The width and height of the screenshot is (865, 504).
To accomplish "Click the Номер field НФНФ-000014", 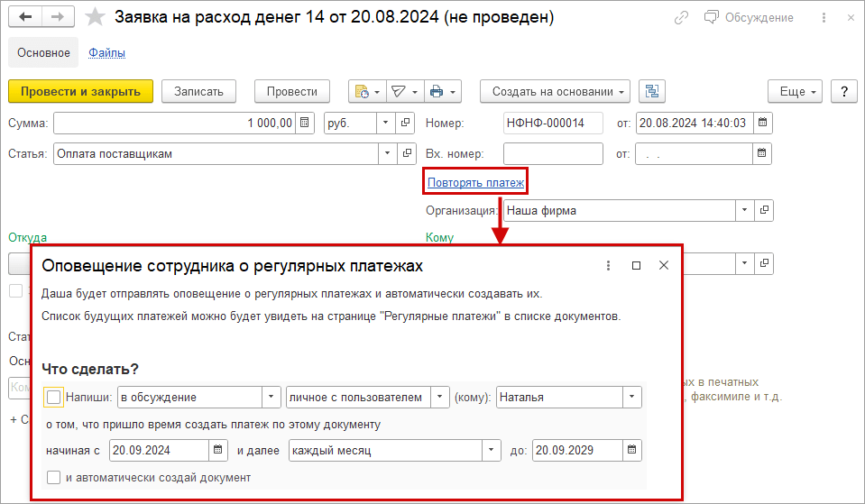I will [553, 123].
